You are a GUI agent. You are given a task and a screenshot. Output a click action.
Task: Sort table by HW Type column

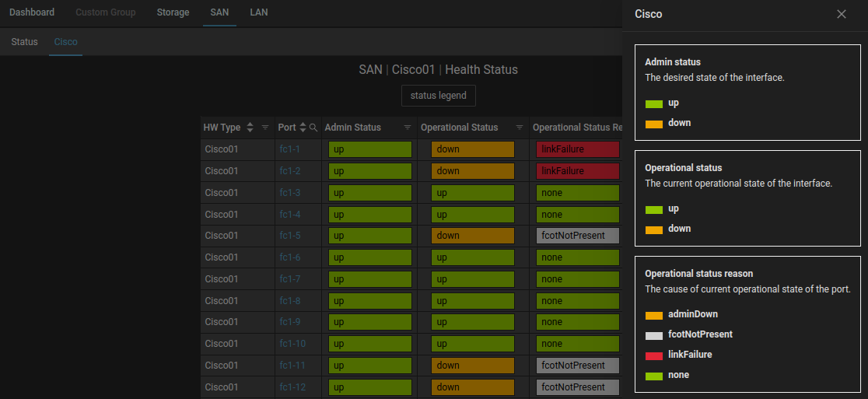coord(250,128)
